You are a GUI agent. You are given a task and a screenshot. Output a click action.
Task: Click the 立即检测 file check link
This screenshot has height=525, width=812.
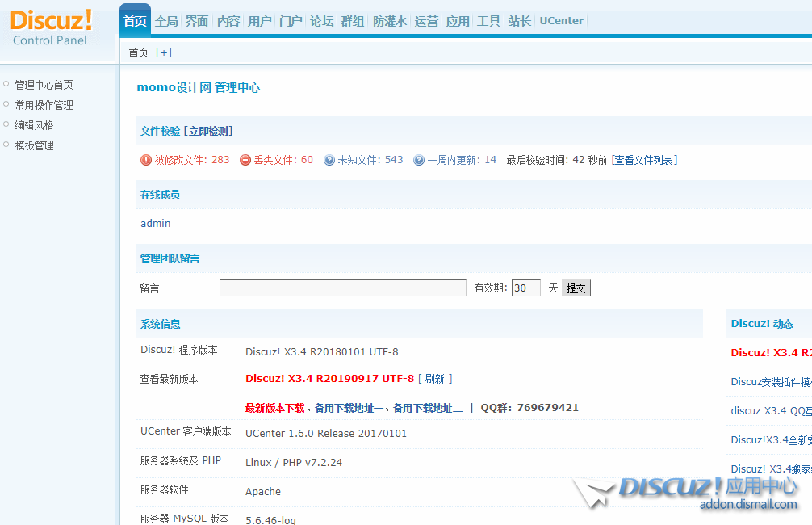(x=209, y=131)
